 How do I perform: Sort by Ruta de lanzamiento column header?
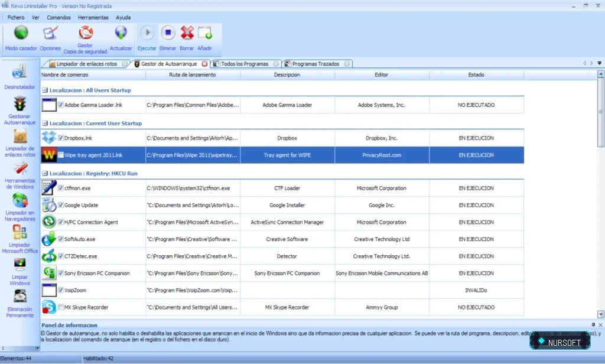pos(193,75)
